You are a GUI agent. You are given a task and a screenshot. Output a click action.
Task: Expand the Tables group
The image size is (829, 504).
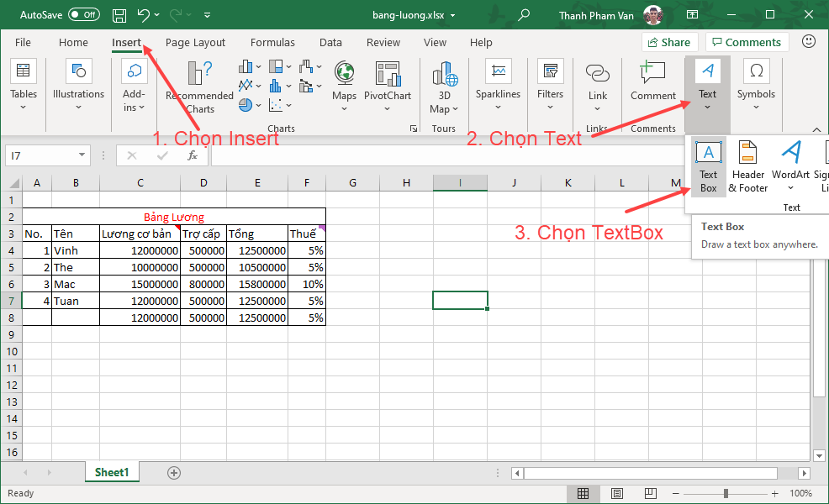[x=24, y=85]
